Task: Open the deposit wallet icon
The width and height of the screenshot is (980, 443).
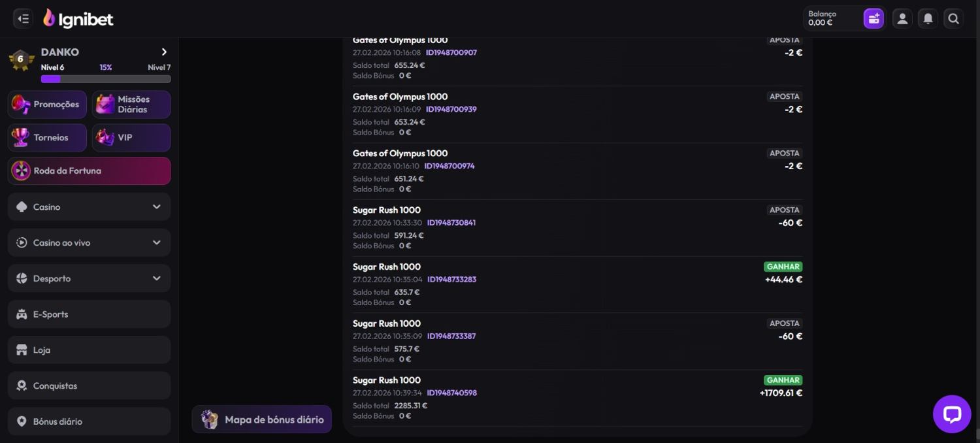Action: click(874, 19)
